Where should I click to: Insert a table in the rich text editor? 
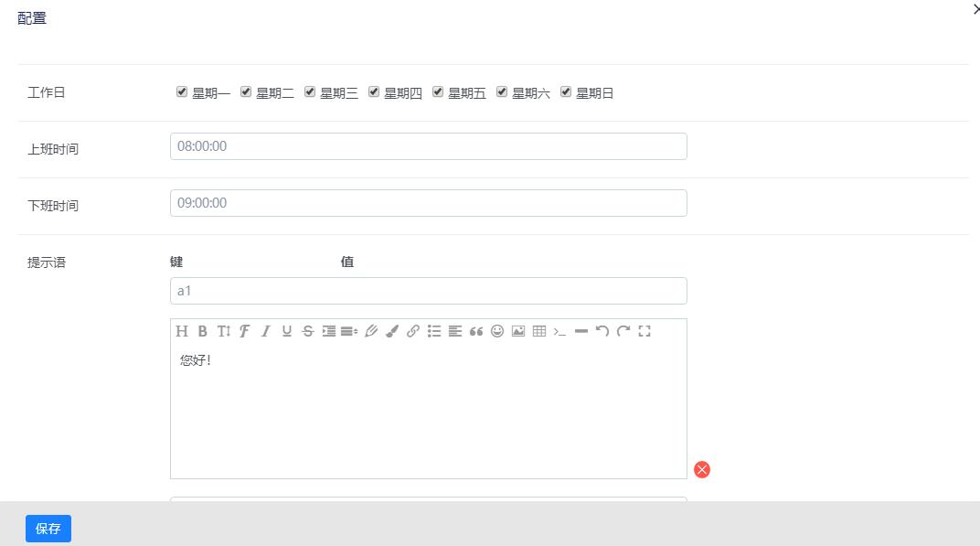539,331
